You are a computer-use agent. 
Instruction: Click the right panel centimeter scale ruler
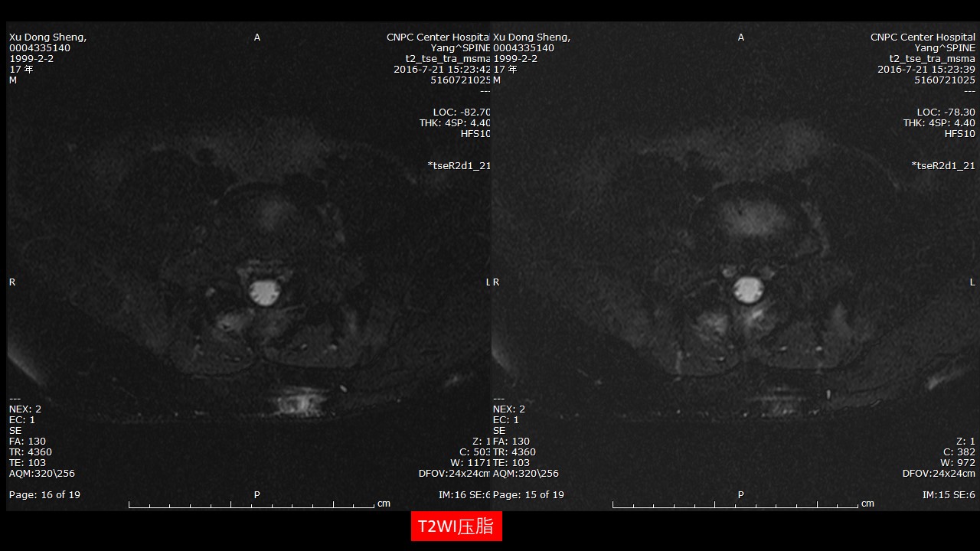point(737,504)
